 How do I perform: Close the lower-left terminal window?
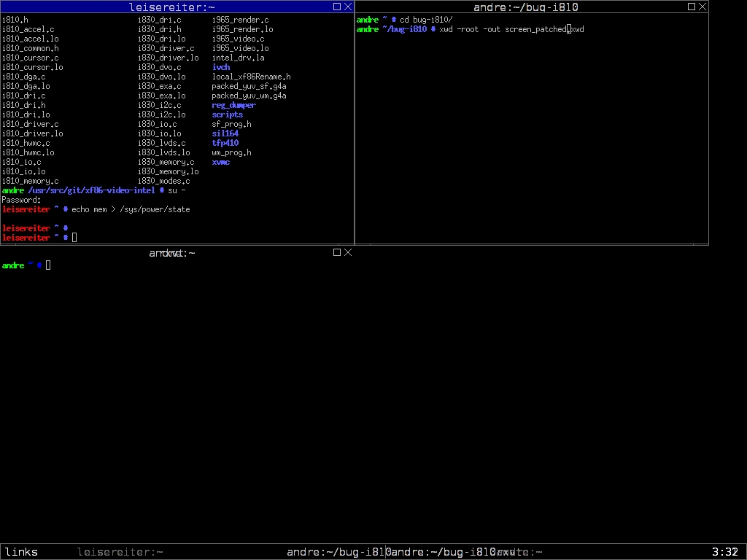[348, 252]
